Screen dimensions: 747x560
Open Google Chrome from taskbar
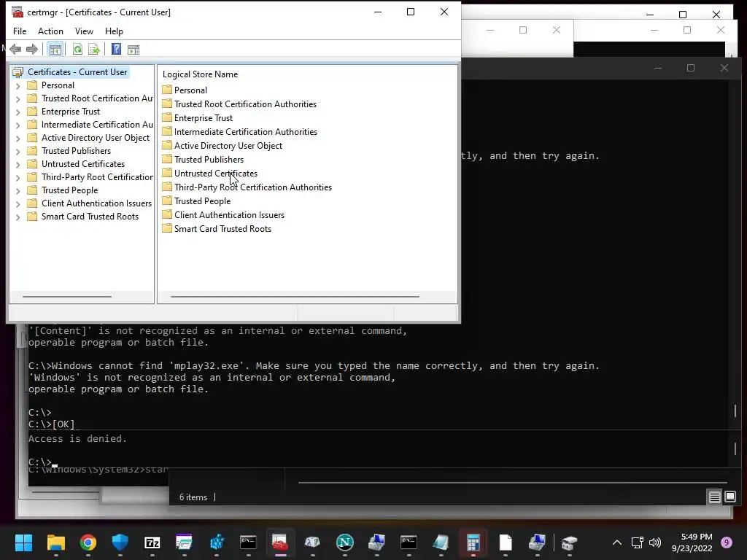pyautogui.click(x=88, y=542)
